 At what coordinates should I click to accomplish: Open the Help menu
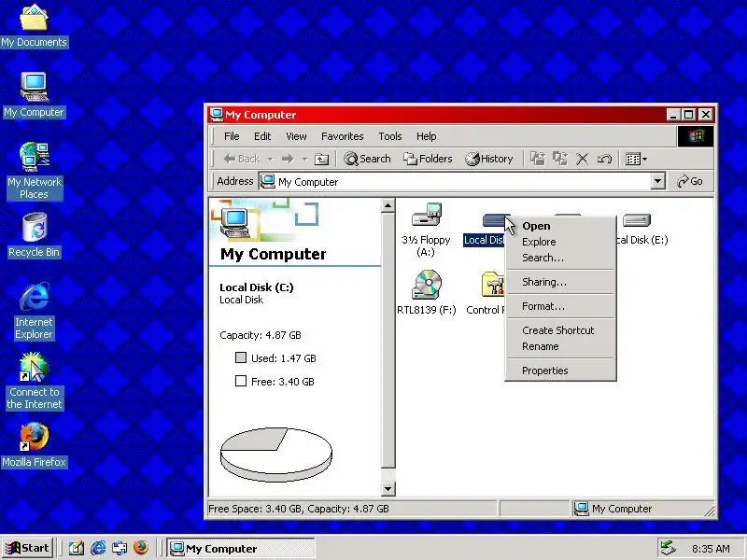(x=426, y=136)
